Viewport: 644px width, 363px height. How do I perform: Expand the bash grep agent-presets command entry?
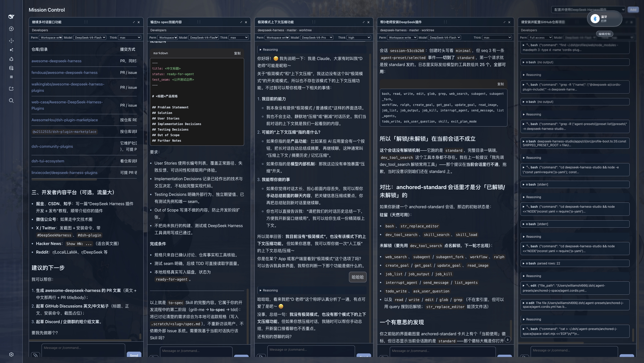pyautogui.click(x=575, y=126)
